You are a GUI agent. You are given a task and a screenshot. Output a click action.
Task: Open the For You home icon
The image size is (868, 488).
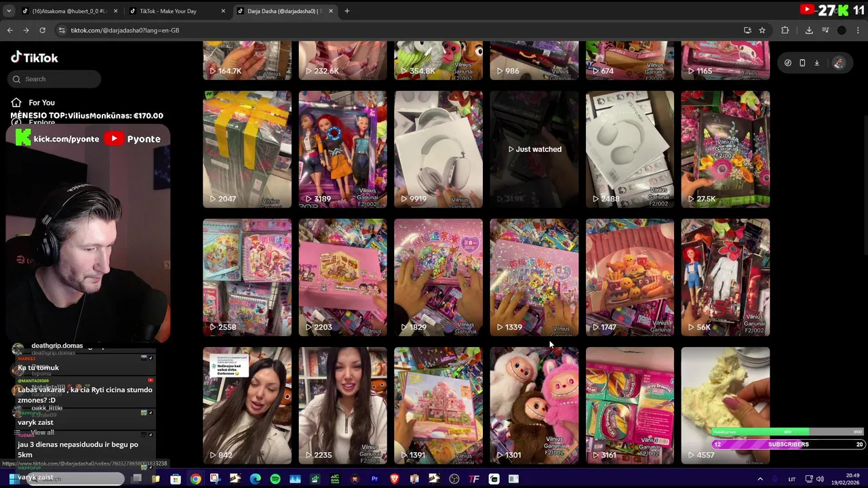click(x=16, y=102)
